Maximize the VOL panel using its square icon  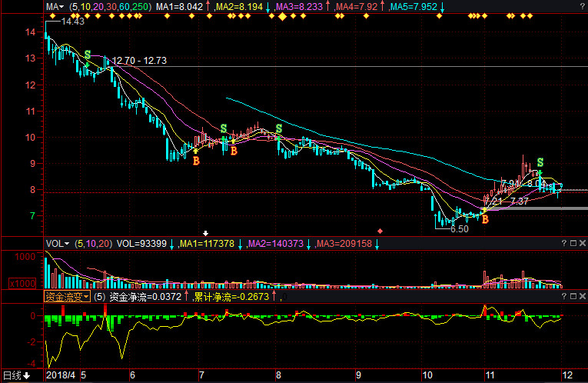click(x=573, y=243)
